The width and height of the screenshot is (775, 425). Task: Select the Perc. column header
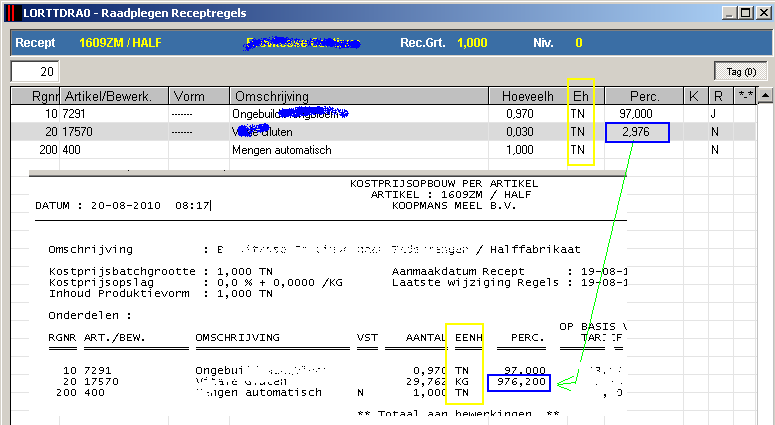tap(644, 96)
